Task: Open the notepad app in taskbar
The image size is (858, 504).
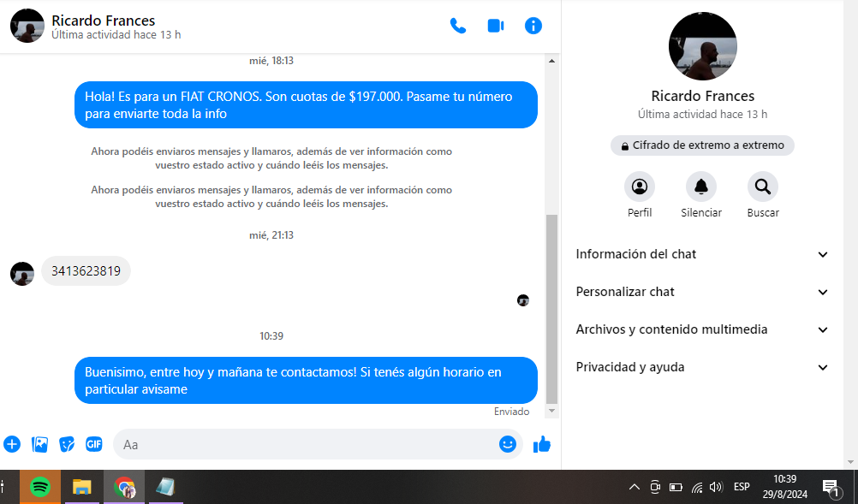Action: pyautogui.click(x=165, y=487)
